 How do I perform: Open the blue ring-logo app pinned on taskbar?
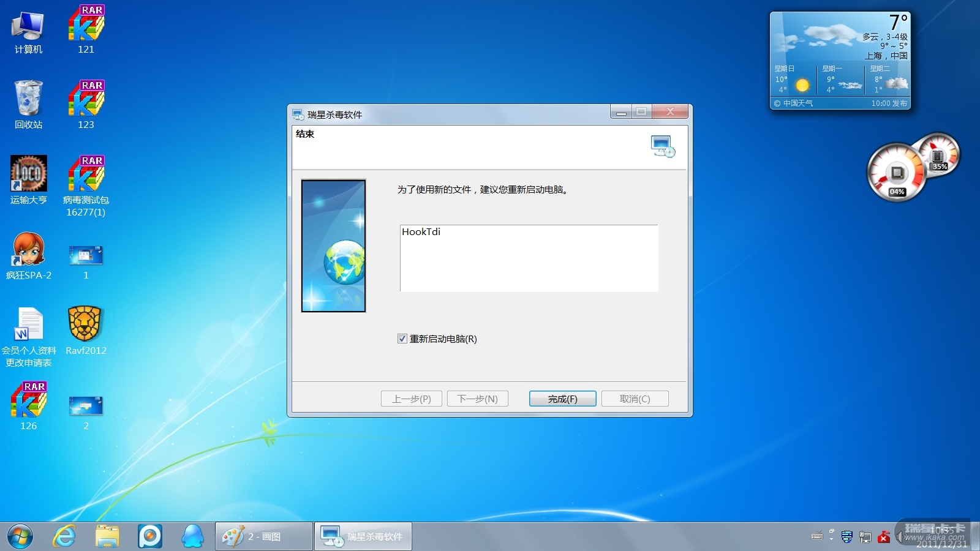coord(150,536)
